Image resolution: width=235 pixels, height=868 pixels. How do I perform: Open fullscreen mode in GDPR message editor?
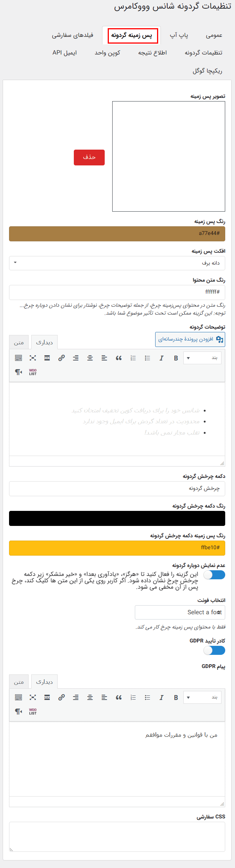33,697
